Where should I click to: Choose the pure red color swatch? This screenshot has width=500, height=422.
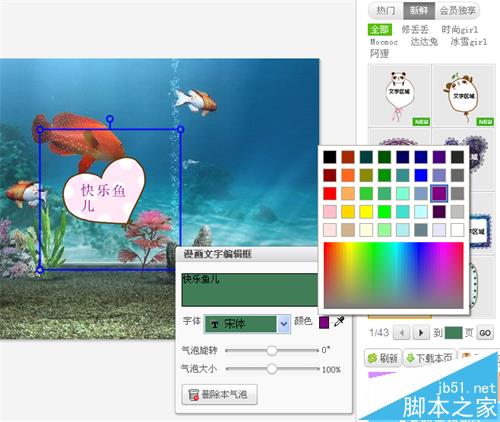coord(330,193)
